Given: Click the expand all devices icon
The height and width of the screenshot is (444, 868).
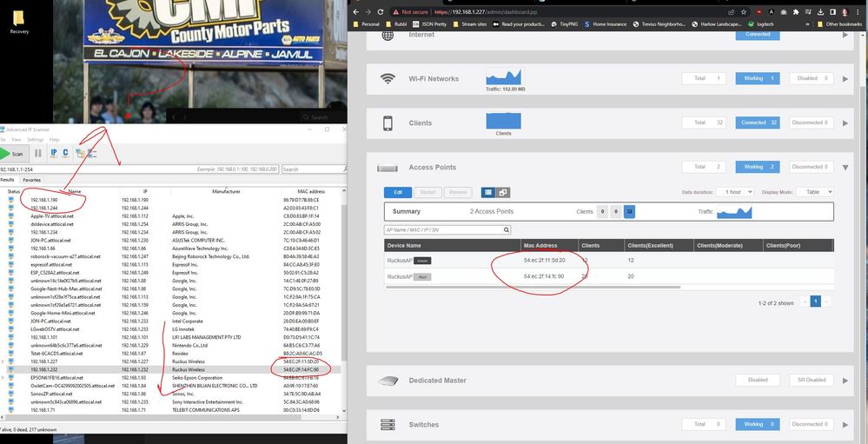Looking at the screenshot, I should 80,154.
